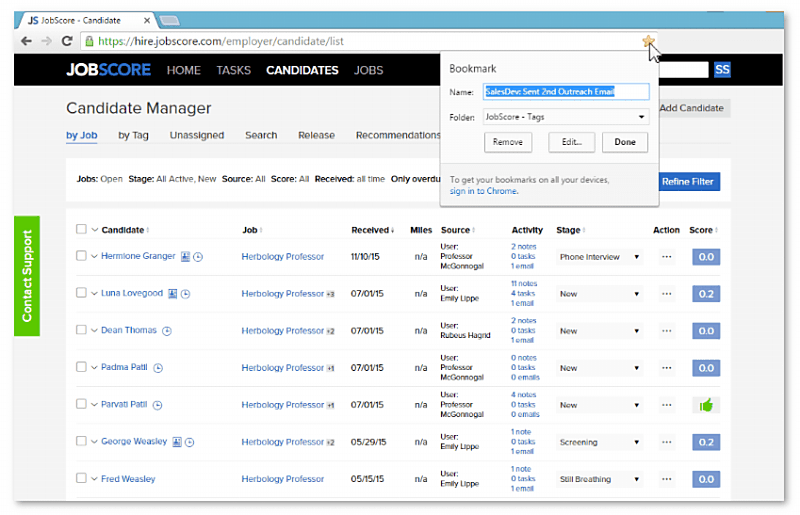
Task: Expand the chevron next to Fred Weasley
Action: pos(94,479)
